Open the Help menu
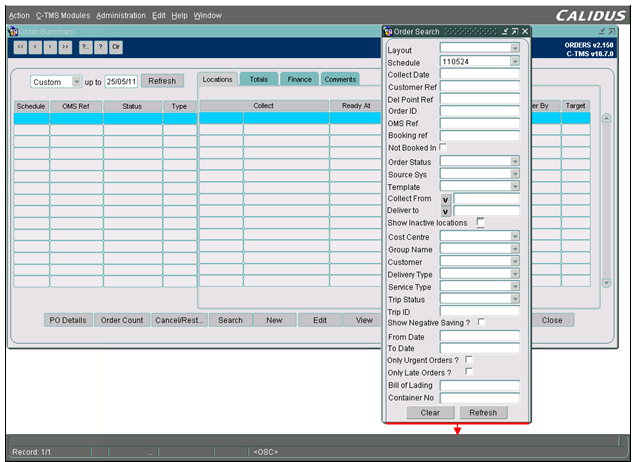Screen dimensions: 632x462 coord(179,16)
